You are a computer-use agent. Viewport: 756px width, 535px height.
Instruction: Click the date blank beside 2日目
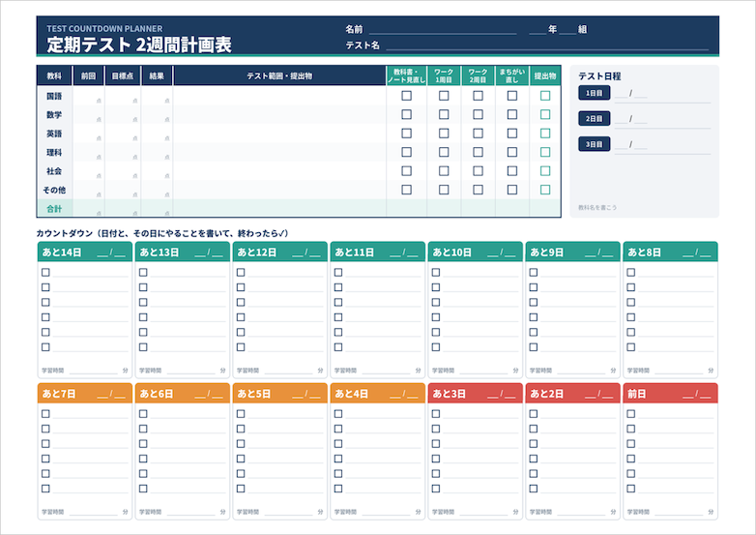tap(630, 119)
